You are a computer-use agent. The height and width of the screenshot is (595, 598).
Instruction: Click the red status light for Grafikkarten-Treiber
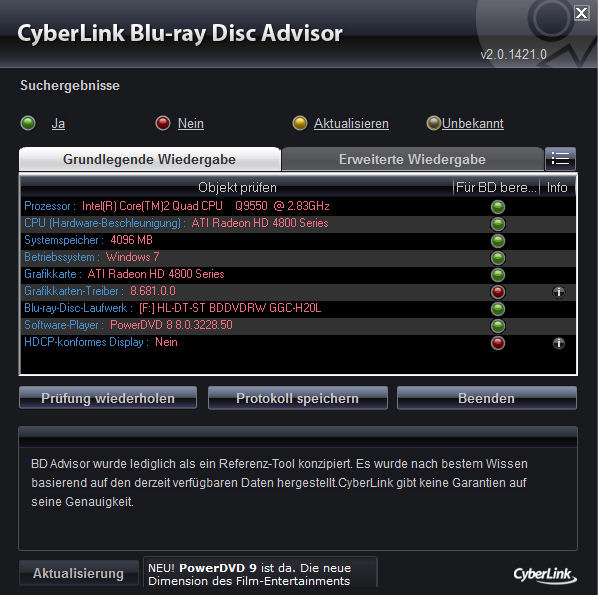tap(498, 292)
